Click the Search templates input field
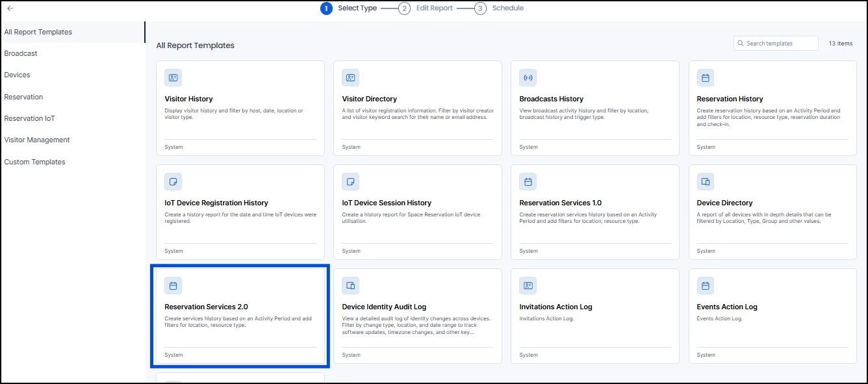 tap(776, 44)
